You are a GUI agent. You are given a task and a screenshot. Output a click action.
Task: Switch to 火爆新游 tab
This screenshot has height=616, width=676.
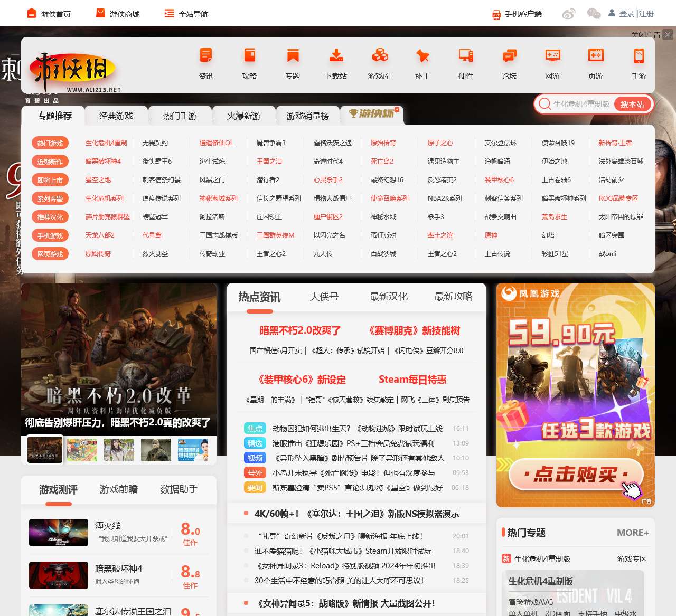coord(244,116)
